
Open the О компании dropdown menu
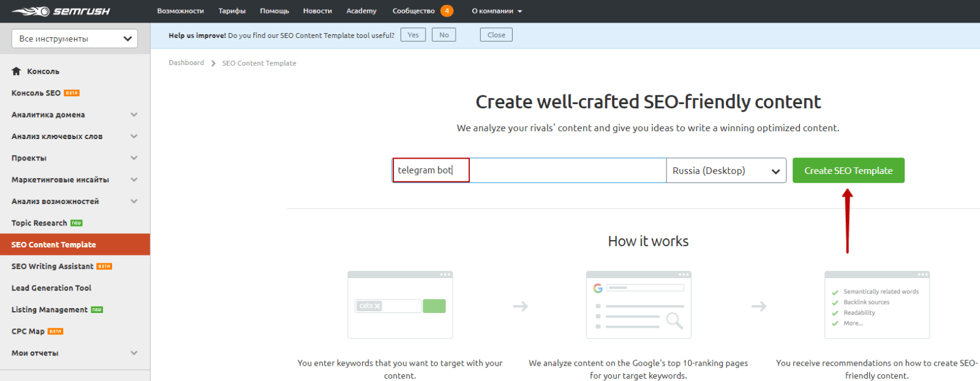coord(497,11)
